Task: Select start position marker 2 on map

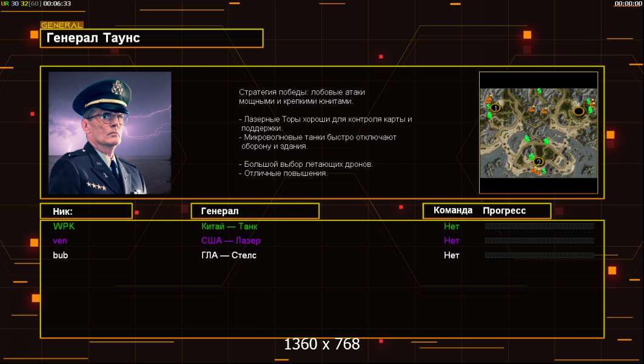Action: pyautogui.click(x=538, y=162)
